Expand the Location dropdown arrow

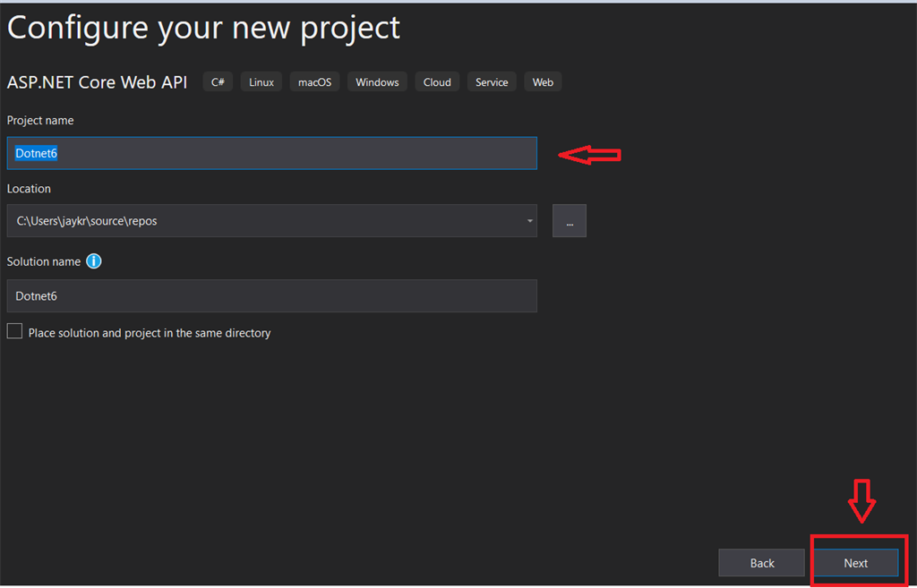coord(529,221)
